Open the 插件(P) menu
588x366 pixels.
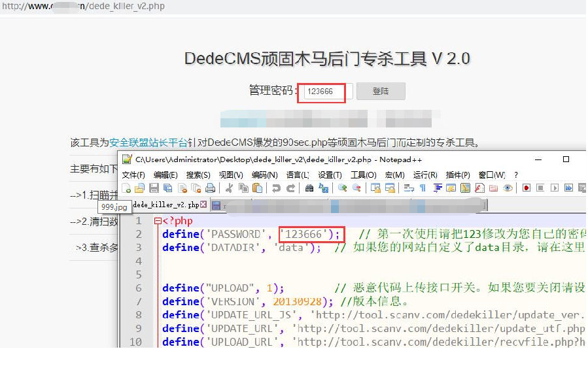[458, 175]
